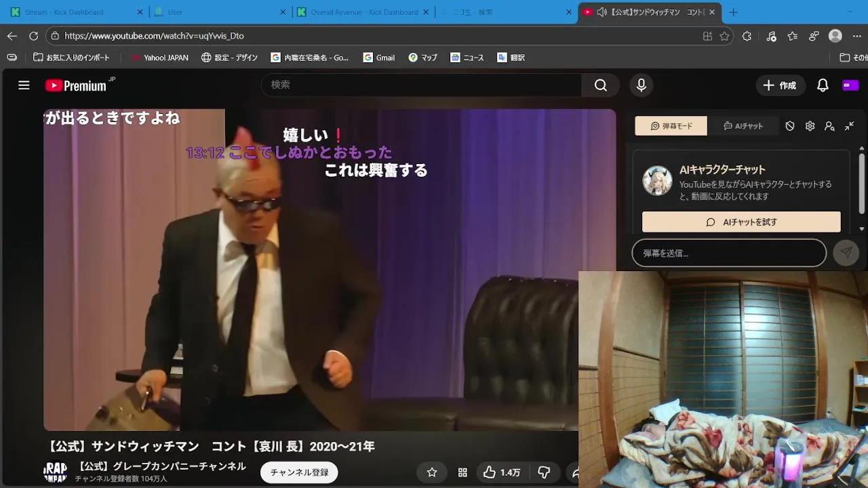The height and width of the screenshot is (488, 868).
Task: Click the チャンネル登録 subscribe button
Action: click(299, 472)
